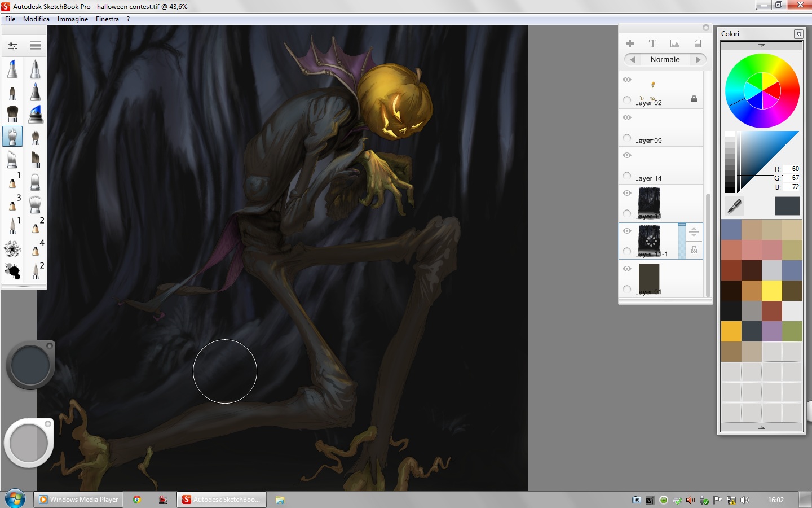
Task: Click the grey color puck circle
Action: pos(29,443)
